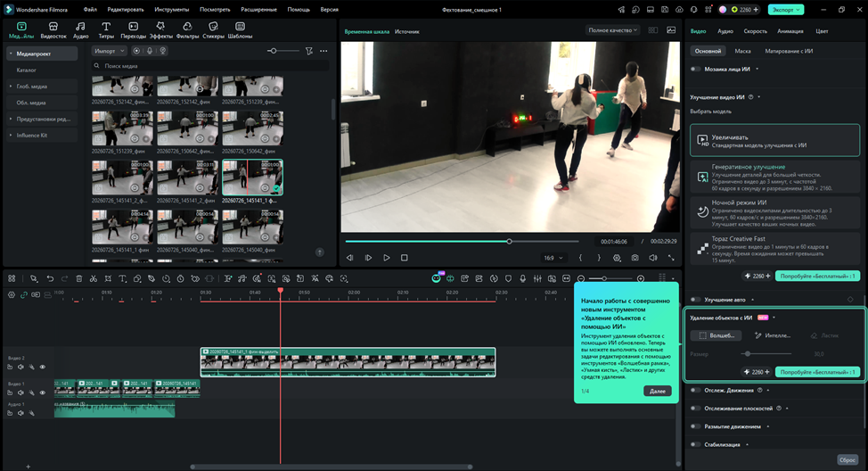
Task: Click the cloud upload icon in title bar
Action: (x=679, y=10)
